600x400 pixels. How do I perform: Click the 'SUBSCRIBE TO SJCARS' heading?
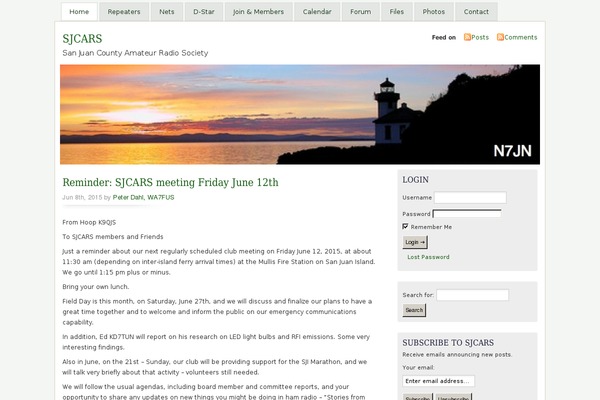click(448, 343)
